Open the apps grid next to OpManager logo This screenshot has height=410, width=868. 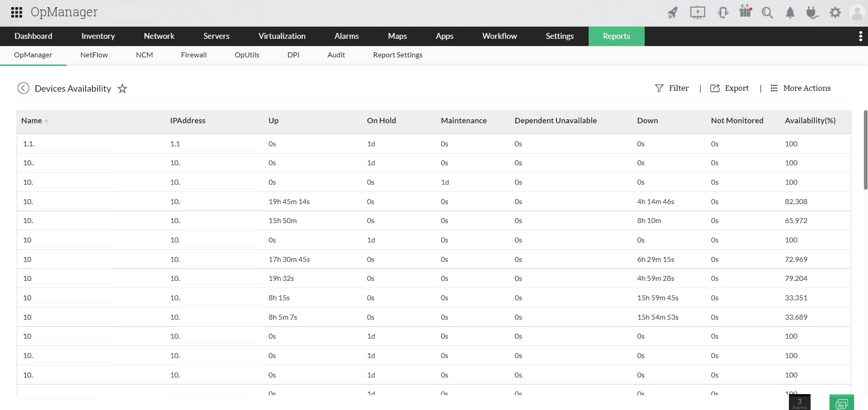coord(16,12)
